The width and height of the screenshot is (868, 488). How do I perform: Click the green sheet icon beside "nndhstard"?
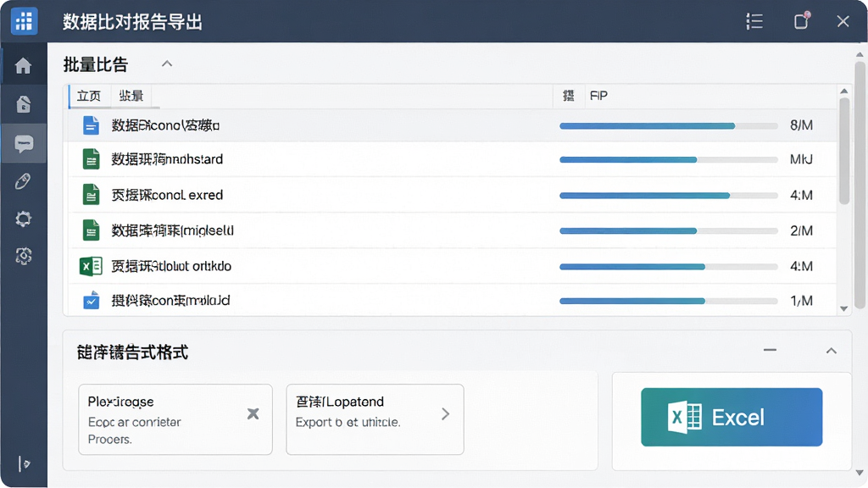(x=91, y=159)
